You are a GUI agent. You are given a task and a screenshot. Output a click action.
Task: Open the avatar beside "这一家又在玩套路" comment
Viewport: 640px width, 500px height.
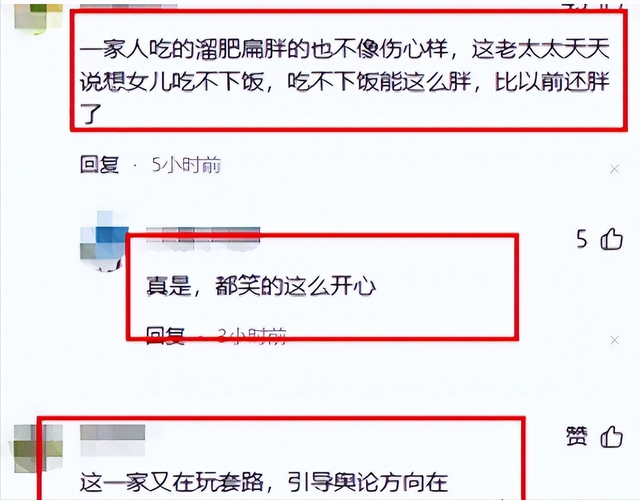38,448
